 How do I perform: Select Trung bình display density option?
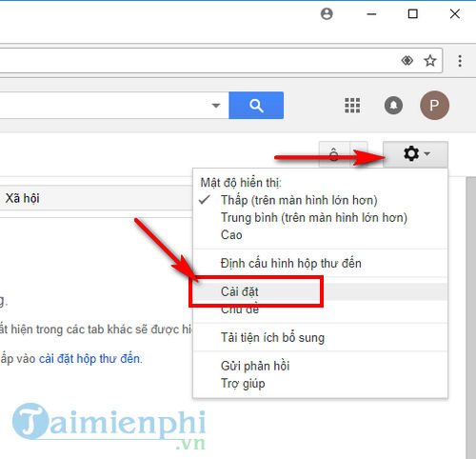coord(314,218)
